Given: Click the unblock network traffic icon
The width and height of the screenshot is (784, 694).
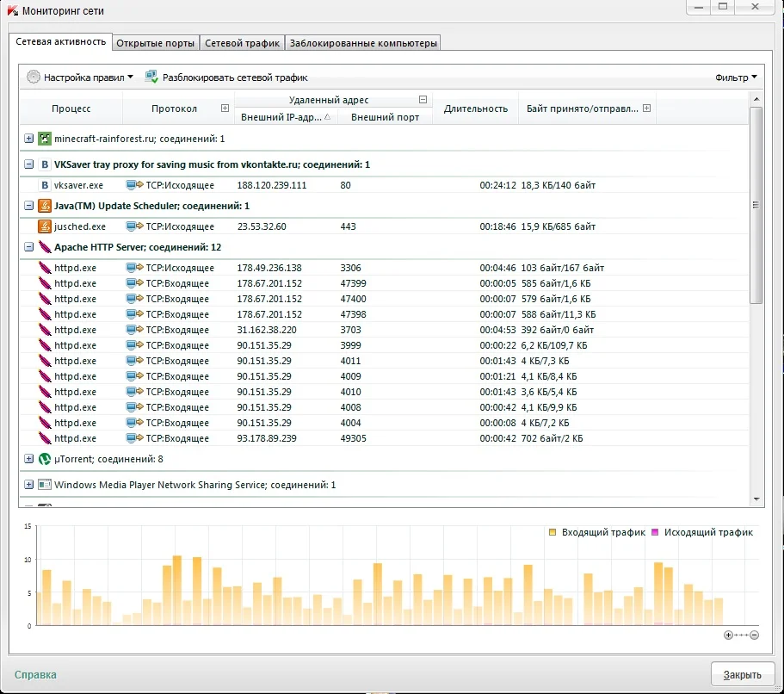Looking at the screenshot, I should 151,77.
